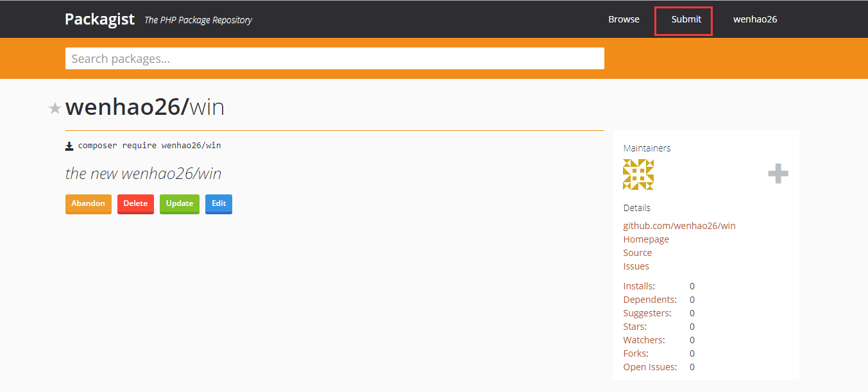Edit the package

click(x=219, y=203)
